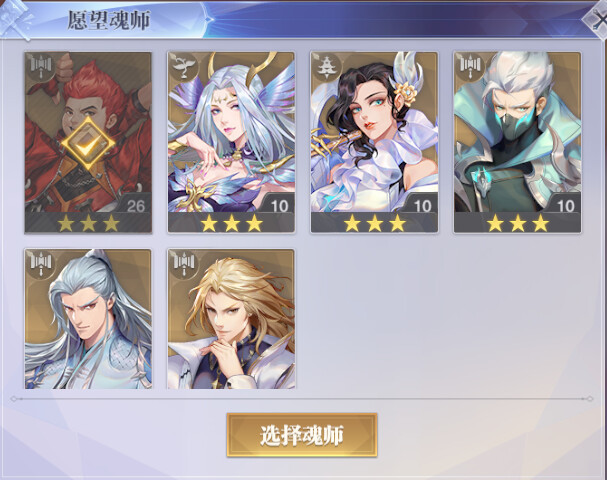This screenshot has width=607, height=480.
Task: Click the level 26 badge on red-haired card
Action: coord(135,205)
